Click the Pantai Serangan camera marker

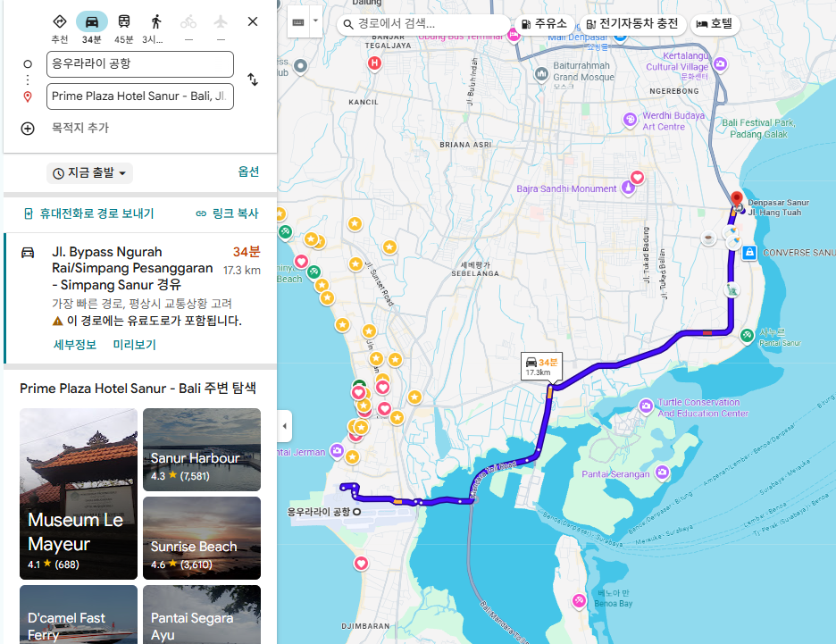[x=662, y=473]
